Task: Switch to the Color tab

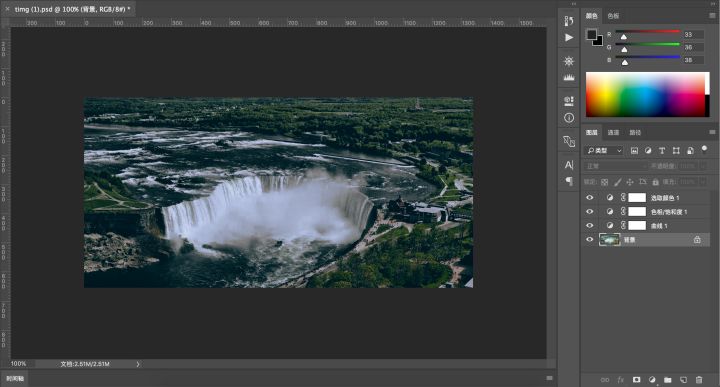Action: pyautogui.click(x=591, y=16)
